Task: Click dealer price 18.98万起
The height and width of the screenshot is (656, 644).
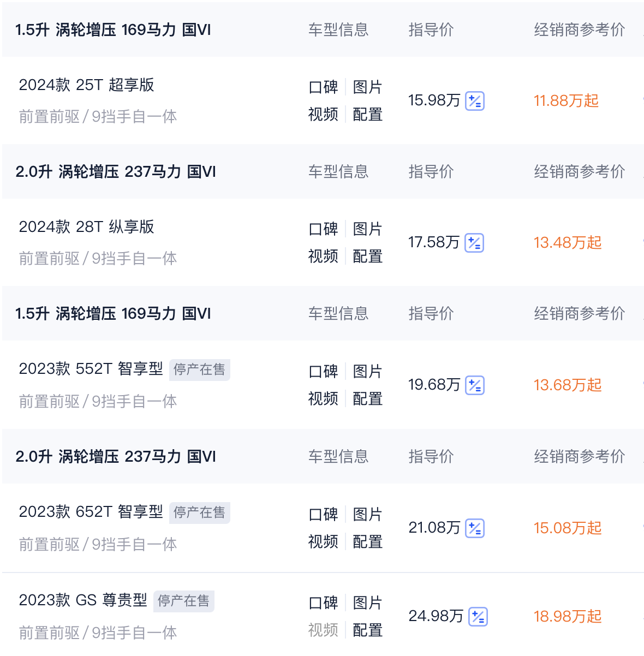Action: click(568, 617)
